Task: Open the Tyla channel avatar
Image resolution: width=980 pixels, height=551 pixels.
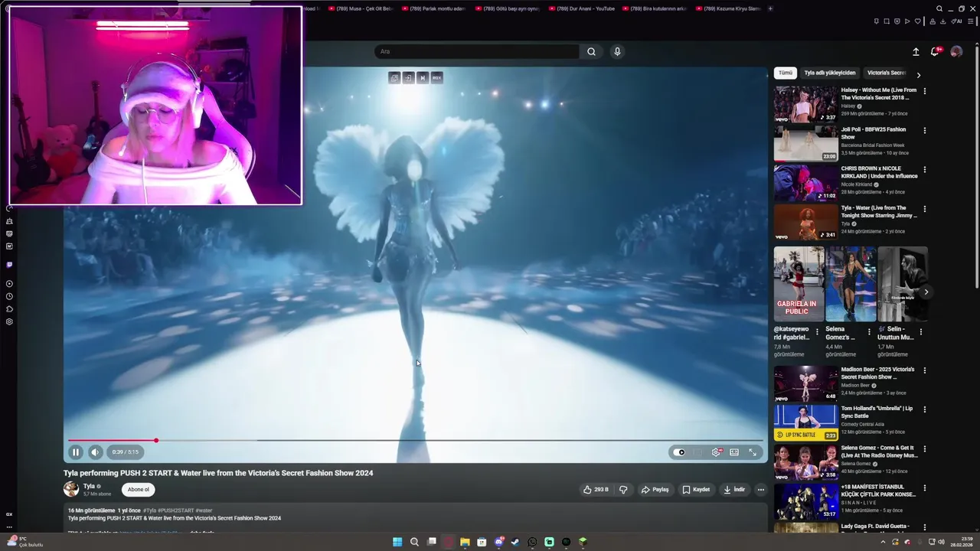Action: tap(71, 489)
